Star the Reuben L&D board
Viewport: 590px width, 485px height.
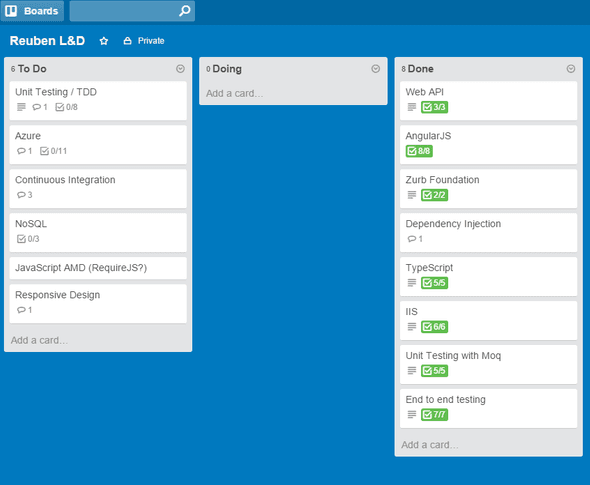click(104, 41)
